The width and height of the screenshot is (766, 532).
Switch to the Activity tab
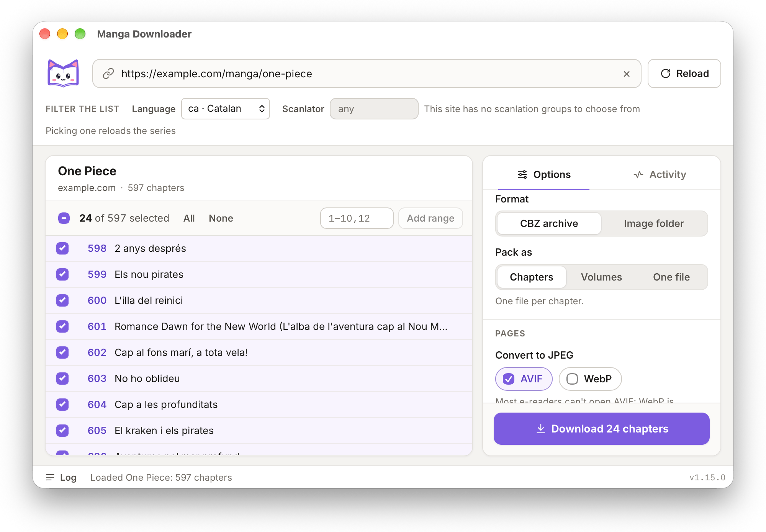[660, 175]
